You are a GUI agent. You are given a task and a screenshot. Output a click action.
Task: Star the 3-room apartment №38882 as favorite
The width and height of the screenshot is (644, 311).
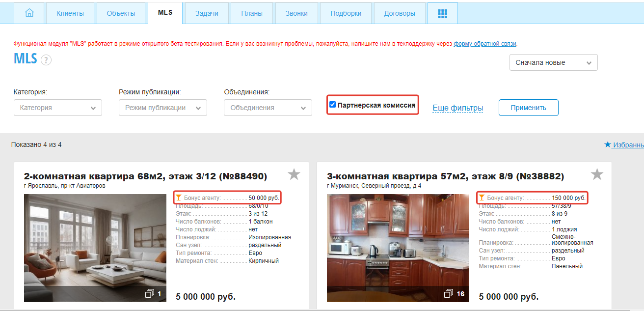(x=597, y=174)
